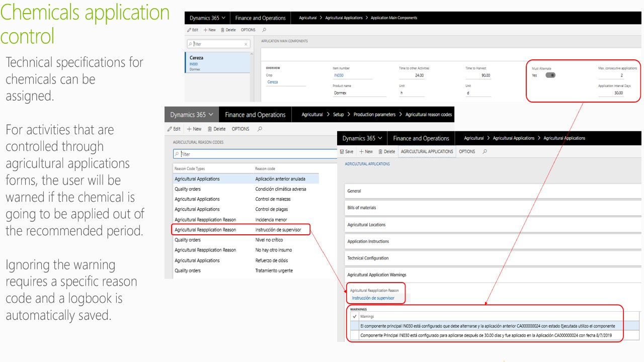Screen dimensions: 644x362
Task: Expand the Agricultural Locations section
Action: coord(493,225)
